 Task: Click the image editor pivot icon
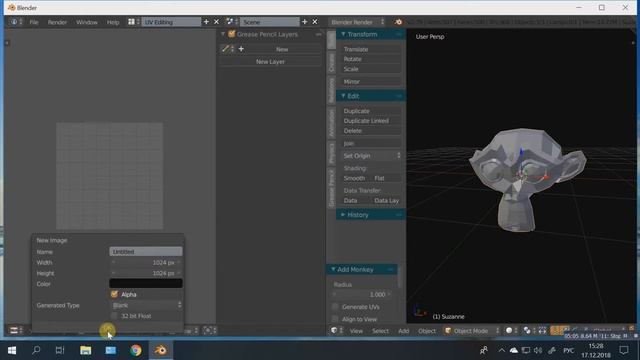point(208,330)
